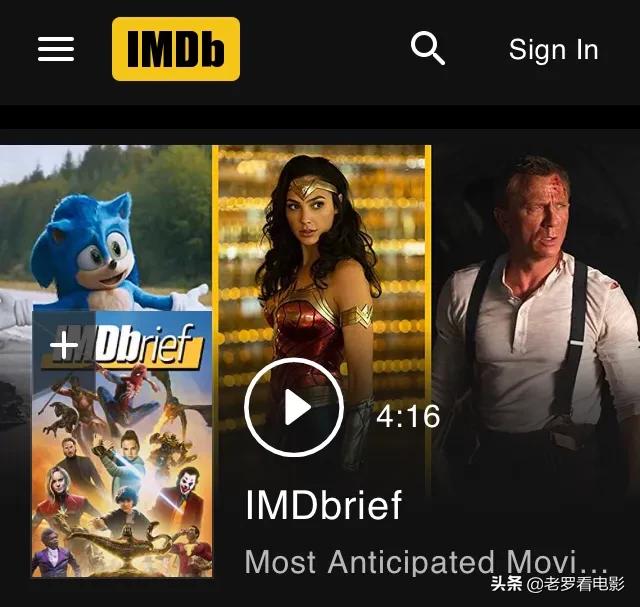Click the Sign In link

553,50
